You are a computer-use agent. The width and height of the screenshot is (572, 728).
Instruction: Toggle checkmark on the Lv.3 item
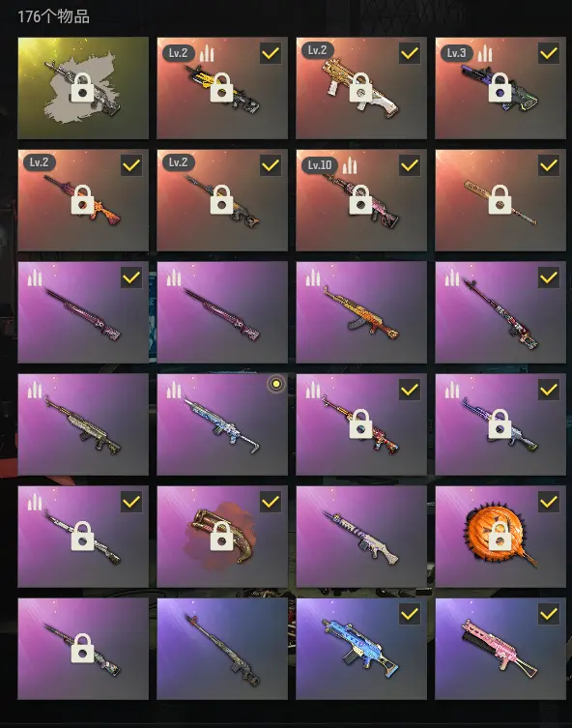click(x=549, y=53)
